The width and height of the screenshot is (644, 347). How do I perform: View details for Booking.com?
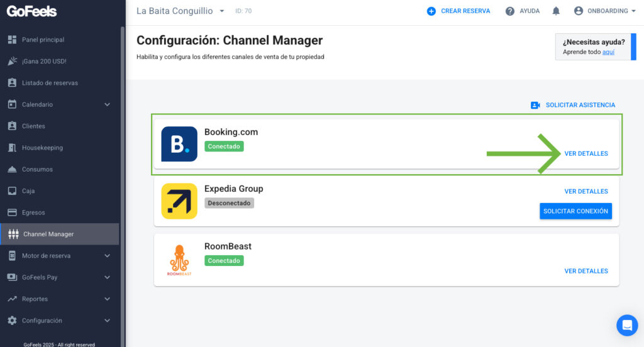pyautogui.click(x=586, y=153)
